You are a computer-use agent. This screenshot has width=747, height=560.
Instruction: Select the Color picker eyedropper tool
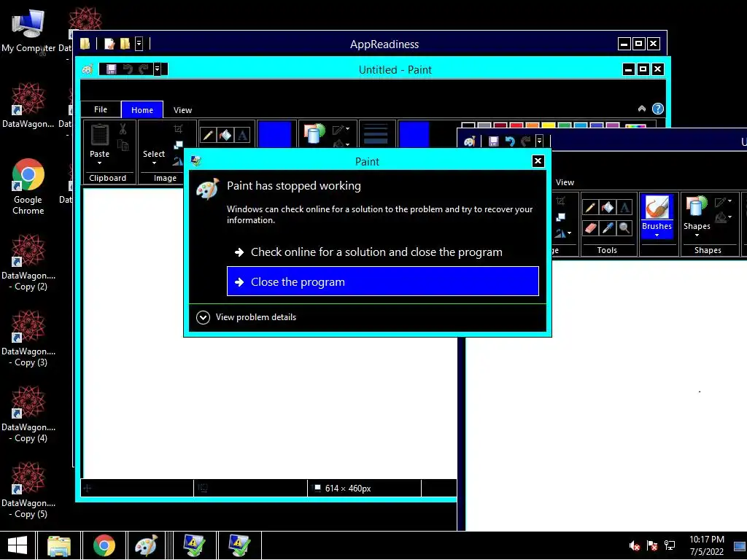(608, 228)
